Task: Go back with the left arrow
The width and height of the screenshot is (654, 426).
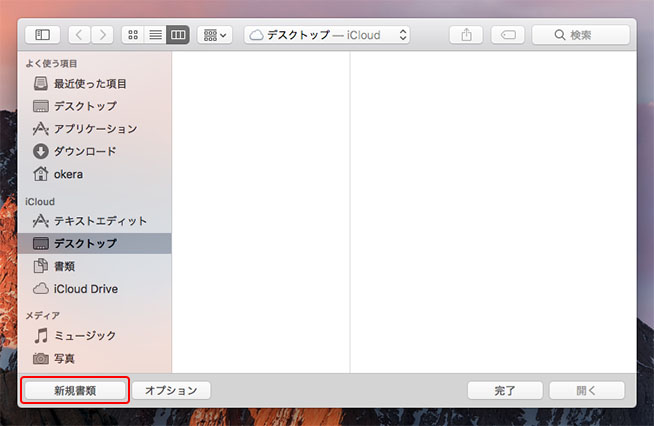Action: click(79, 35)
